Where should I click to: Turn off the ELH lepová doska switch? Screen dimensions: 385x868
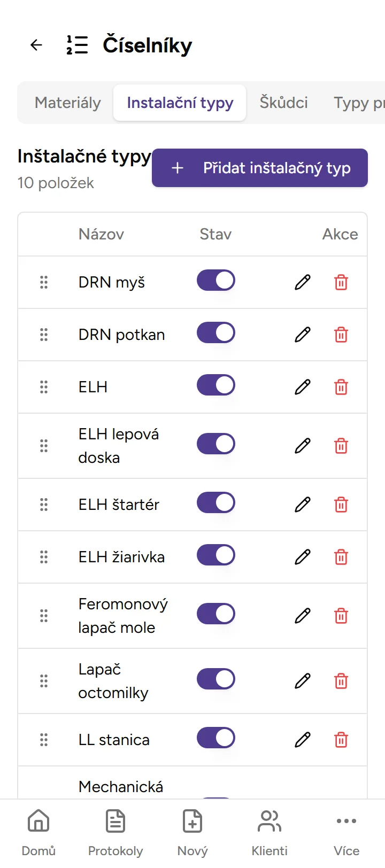point(215,444)
